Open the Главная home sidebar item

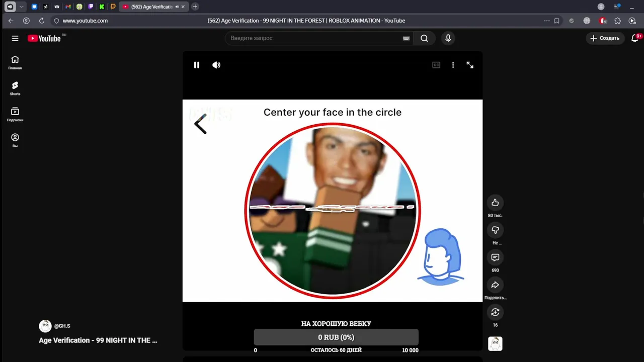coord(15,62)
